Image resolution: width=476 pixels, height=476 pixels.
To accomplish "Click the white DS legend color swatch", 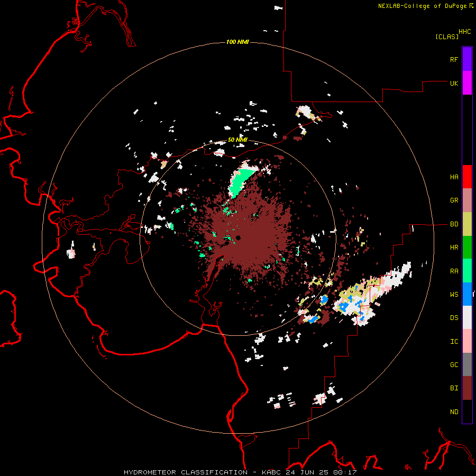I will pos(467,317).
